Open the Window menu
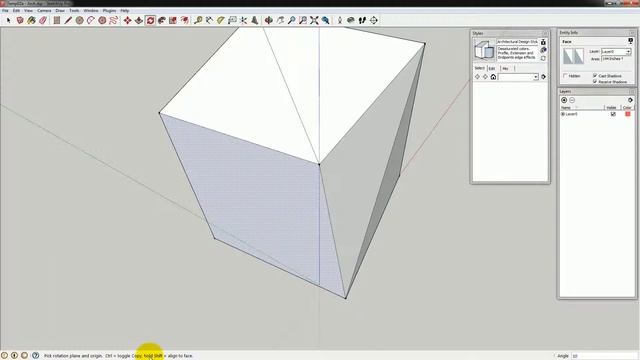This screenshot has height=360, width=640. pyautogui.click(x=91, y=11)
